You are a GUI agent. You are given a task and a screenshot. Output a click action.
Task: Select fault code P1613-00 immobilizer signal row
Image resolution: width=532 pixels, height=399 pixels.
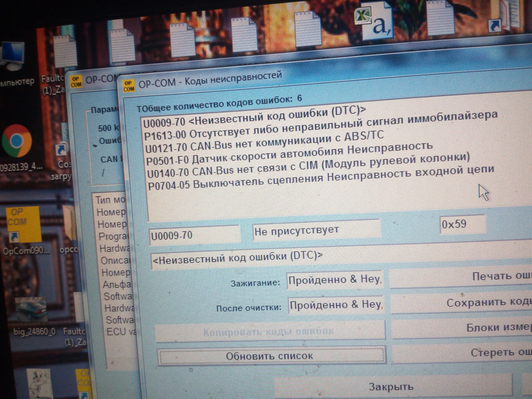click(321, 126)
